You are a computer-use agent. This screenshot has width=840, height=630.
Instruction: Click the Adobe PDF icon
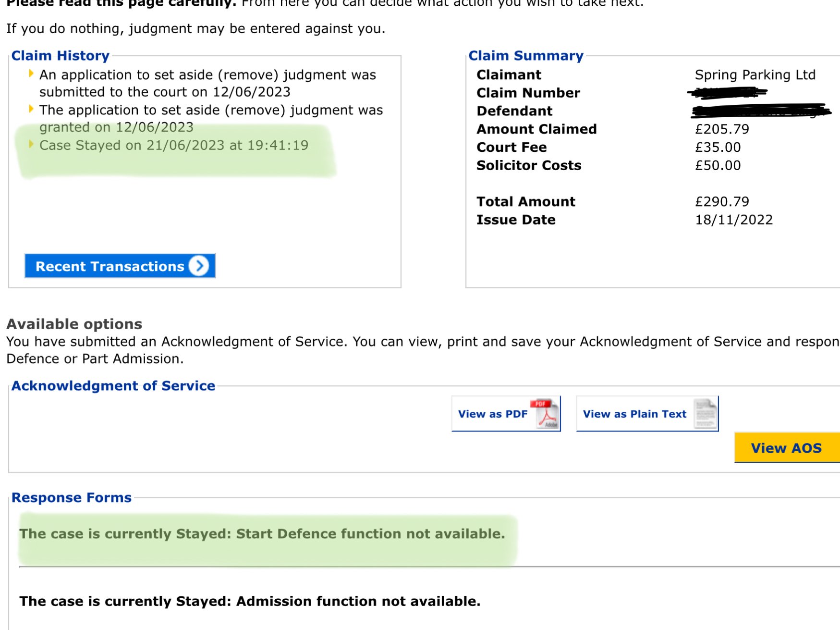click(x=546, y=413)
